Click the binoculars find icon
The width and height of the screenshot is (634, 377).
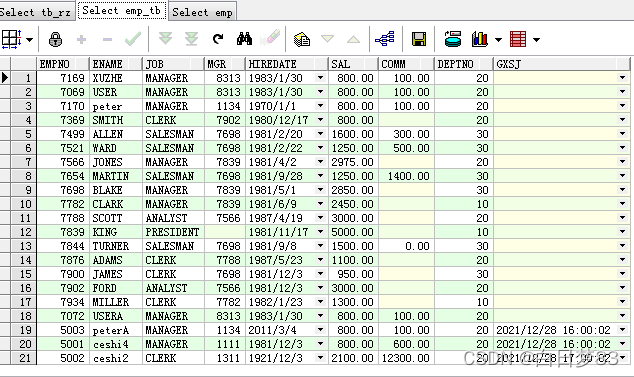click(x=244, y=39)
